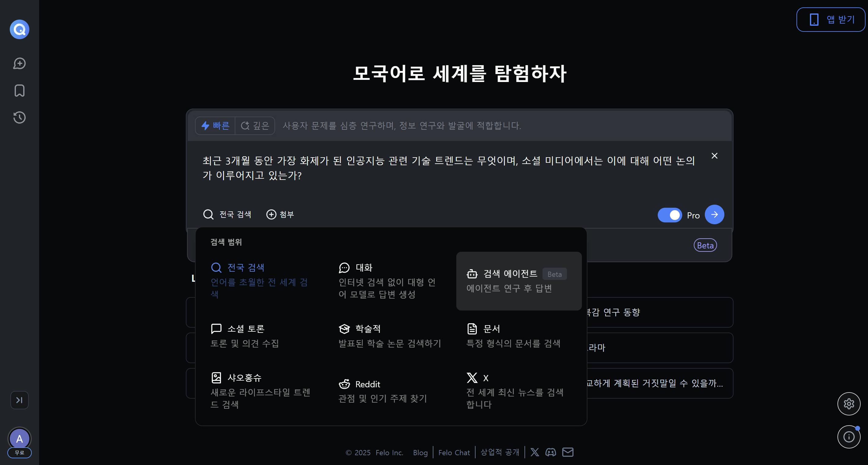Open the Felo Chat footer link
Viewport: 868px width, 465px height.
pyautogui.click(x=454, y=452)
